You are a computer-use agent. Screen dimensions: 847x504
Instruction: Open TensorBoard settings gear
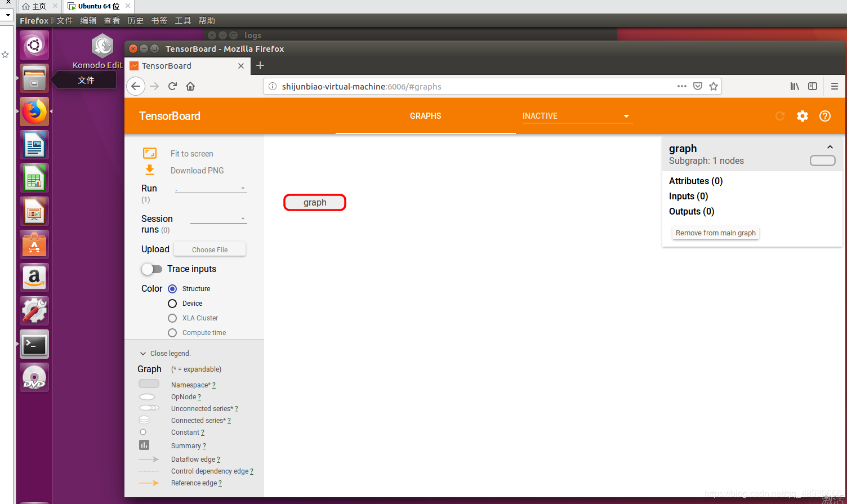tap(803, 116)
